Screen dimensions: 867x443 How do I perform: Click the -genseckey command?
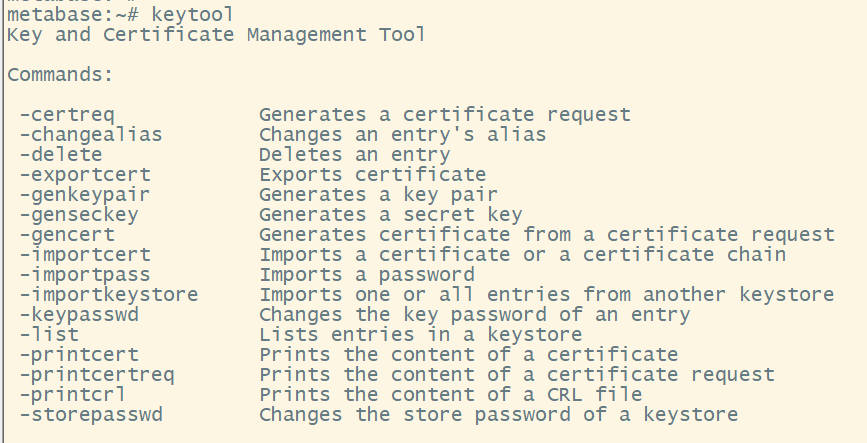(x=78, y=215)
